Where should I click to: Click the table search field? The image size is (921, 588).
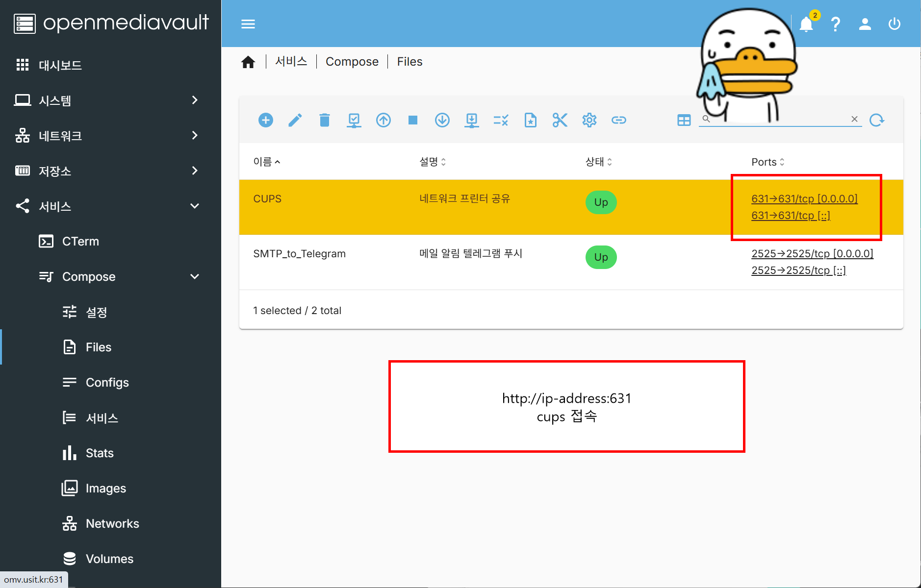click(x=780, y=119)
